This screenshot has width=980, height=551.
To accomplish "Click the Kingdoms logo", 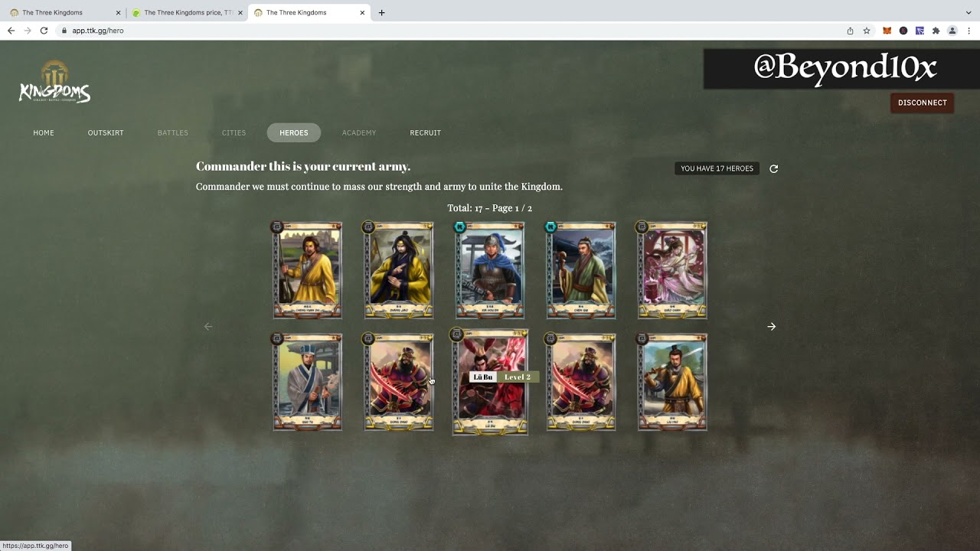I will (x=54, y=83).
